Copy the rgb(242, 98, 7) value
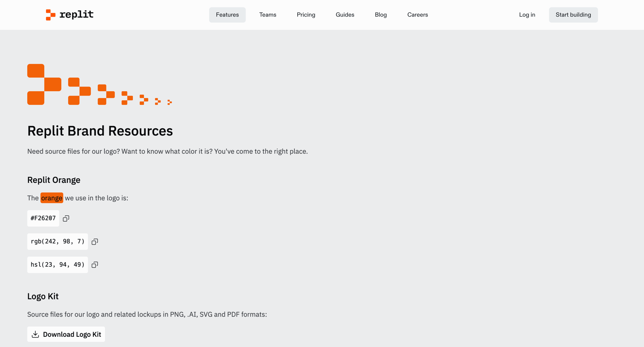 [95, 242]
